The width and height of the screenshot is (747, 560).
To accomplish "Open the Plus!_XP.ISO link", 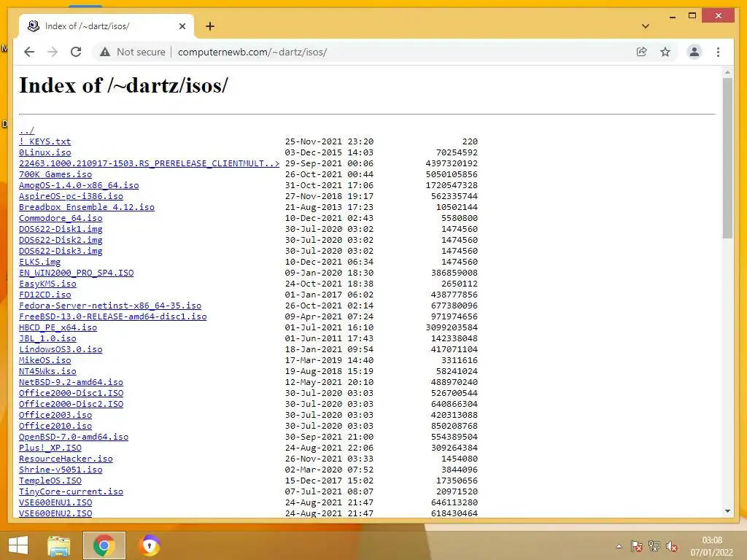I will [x=50, y=448].
